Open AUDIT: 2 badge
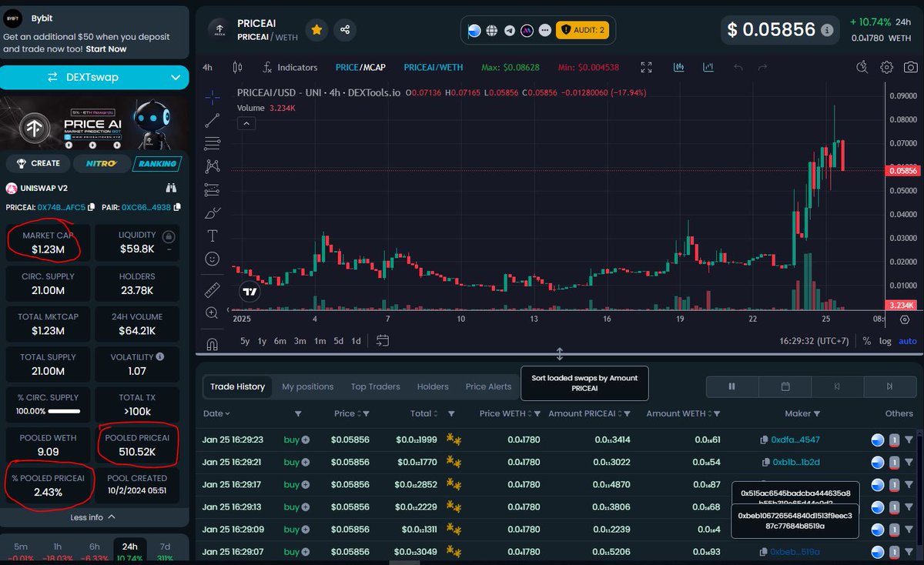The image size is (924, 565). (583, 31)
